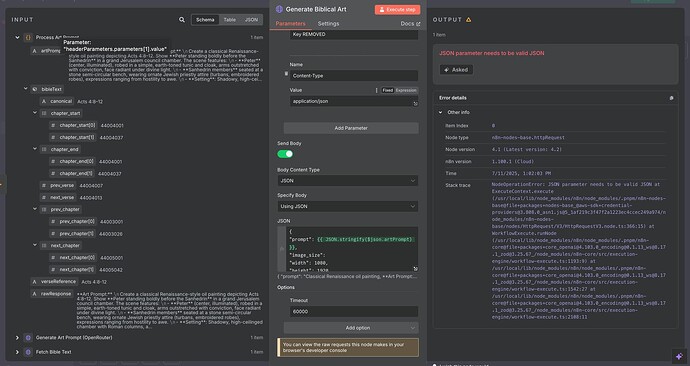Click the Fetch Bible Text node icon
This screenshot has height=366, width=690.
point(28,352)
